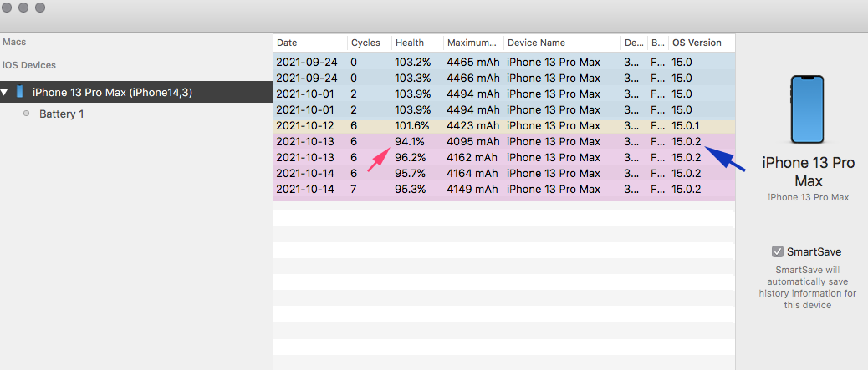Click the Battery 1 bullet icon

pos(26,114)
